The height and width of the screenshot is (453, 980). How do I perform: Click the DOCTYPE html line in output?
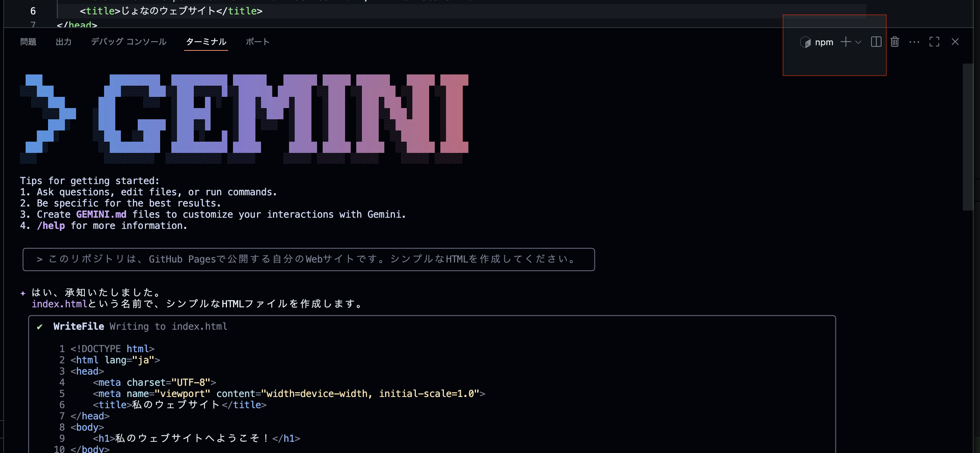tap(112, 349)
